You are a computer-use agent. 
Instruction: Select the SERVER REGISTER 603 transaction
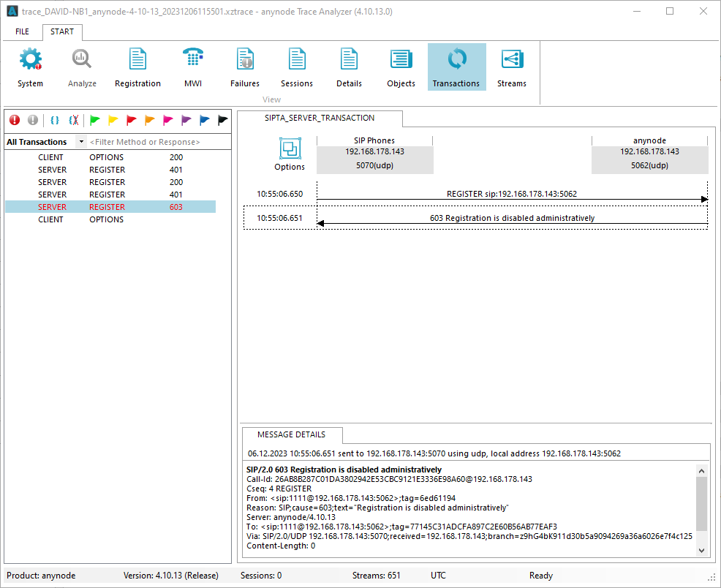click(x=110, y=206)
